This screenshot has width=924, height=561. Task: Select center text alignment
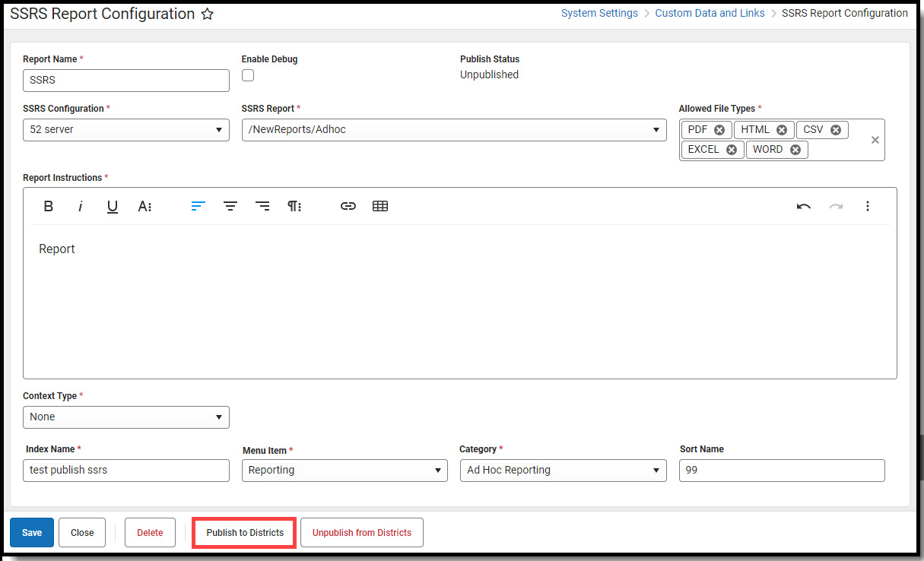[x=230, y=206]
